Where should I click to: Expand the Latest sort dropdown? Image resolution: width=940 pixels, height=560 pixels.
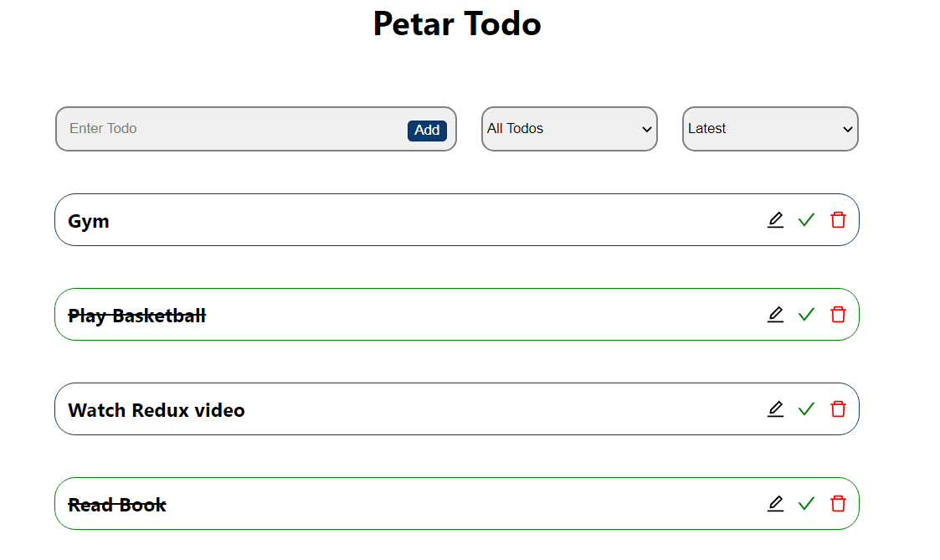pos(770,129)
